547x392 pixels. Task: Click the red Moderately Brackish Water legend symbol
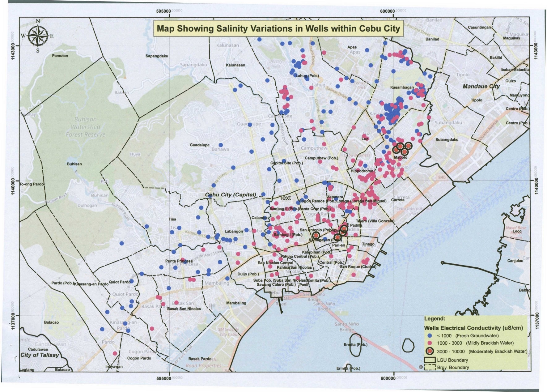pyautogui.click(x=430, y=351)
